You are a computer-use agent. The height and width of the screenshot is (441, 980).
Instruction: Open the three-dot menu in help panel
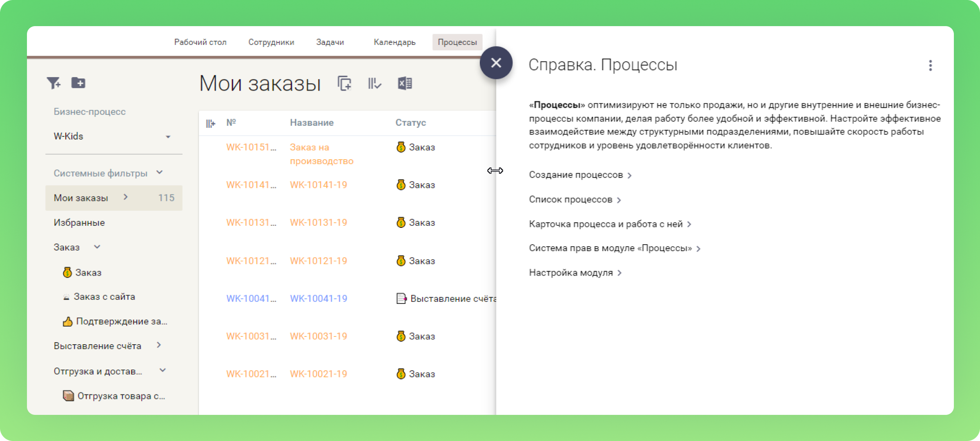click(930, 65)
